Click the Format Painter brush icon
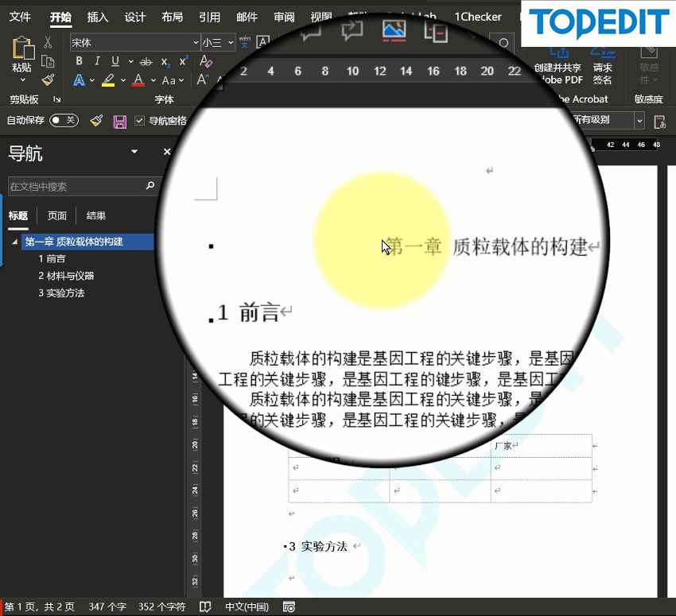Viewport: 676px width, 616px height. [x=49, y=79]
